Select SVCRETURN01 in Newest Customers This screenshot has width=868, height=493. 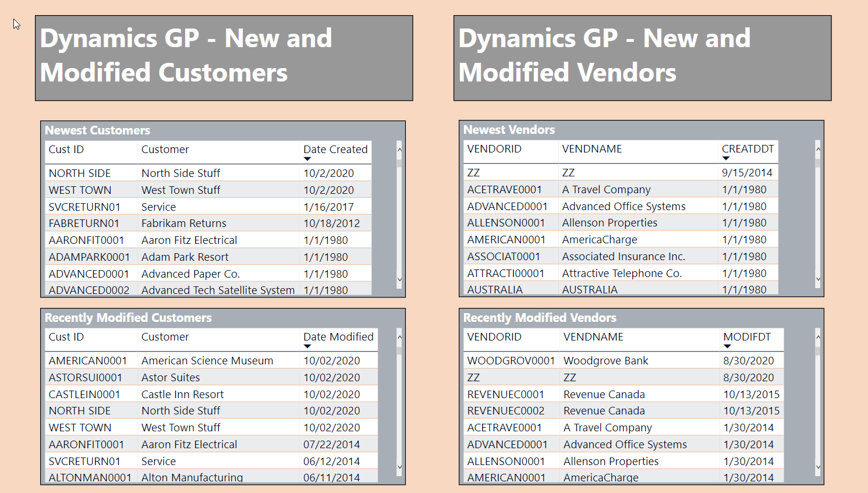pos(84,207)
